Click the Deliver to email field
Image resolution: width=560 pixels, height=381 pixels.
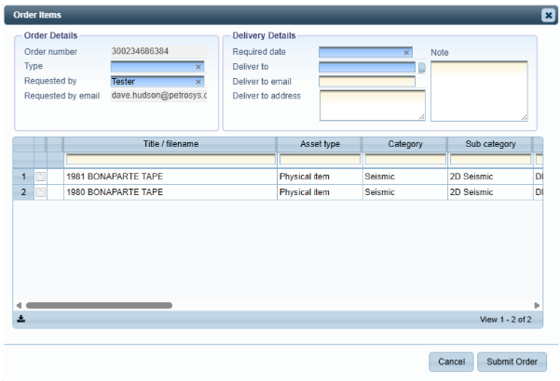click(367, 82)
